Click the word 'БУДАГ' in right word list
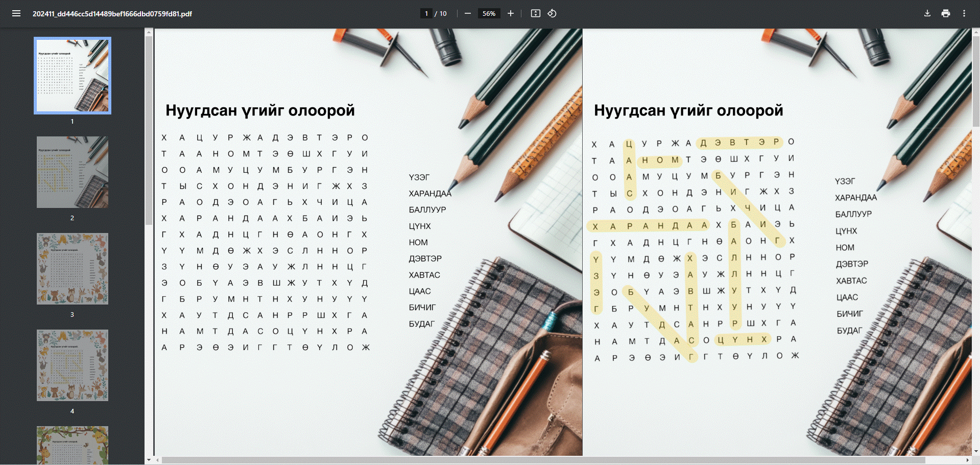980x465 pixels. click(x=849, y=331)
